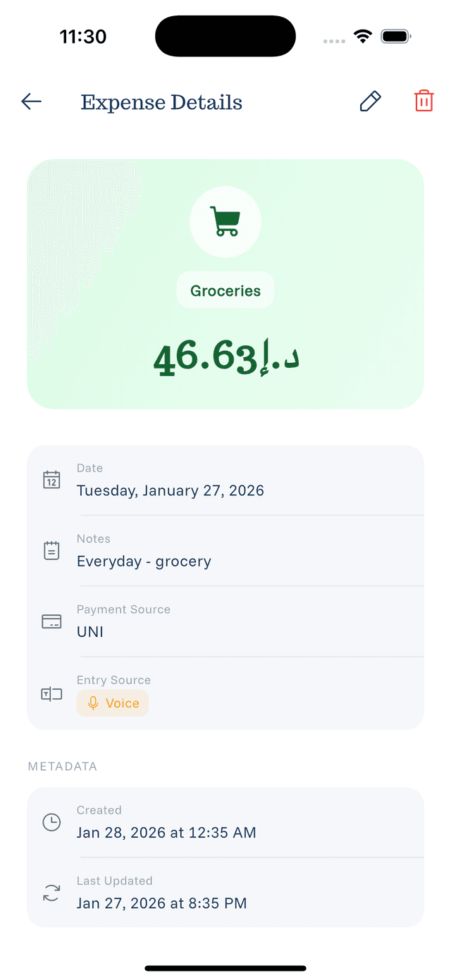
Task: Tap the battery indicator in status bar
Action: click(x=395, y=35)
